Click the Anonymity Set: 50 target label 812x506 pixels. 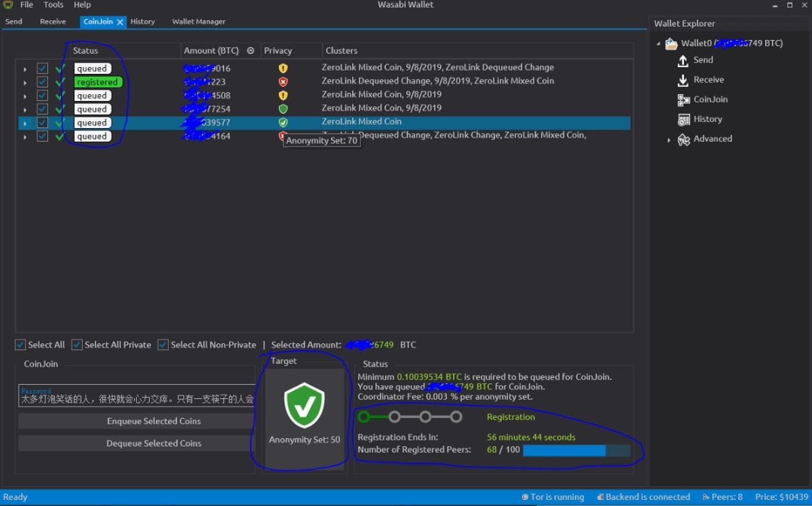click(x=305, y=440)
